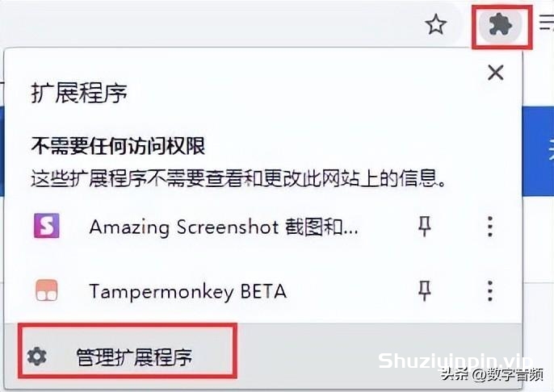Viewport: 554px width, 392px height.
Task: Open the browser menu icon at far right of toolbar
Action: pyautogui.click(x=547, y=23)
